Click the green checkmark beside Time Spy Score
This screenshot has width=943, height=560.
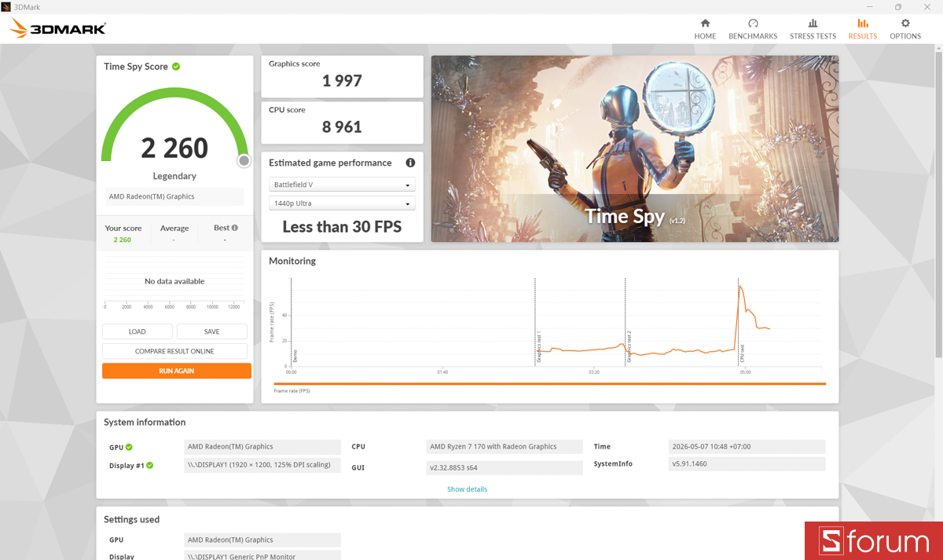[176, 66]
